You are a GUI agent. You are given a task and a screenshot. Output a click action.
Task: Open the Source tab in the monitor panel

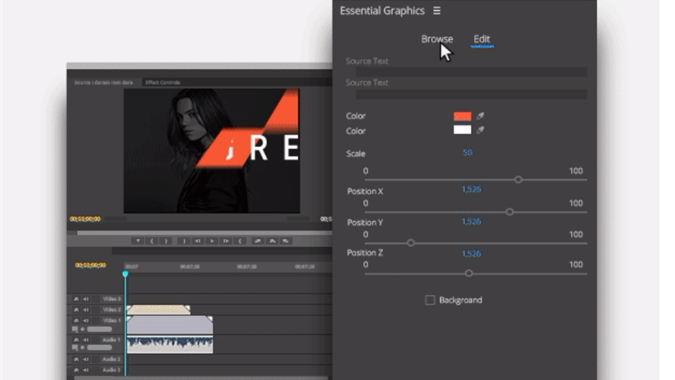104,82
